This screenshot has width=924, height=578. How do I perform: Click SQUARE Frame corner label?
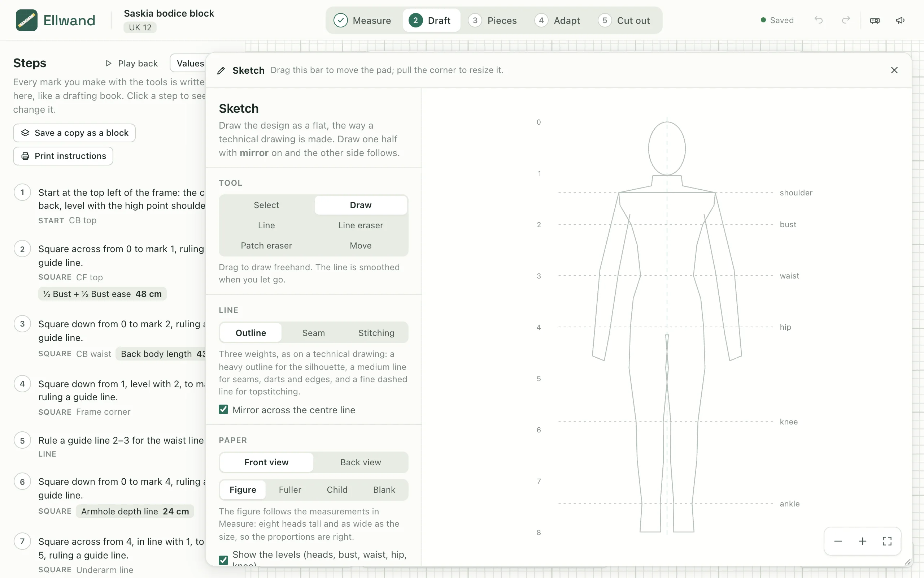84,412
